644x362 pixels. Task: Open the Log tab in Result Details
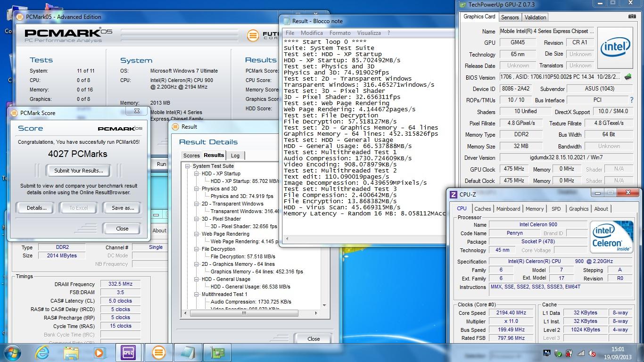coord(235,156)
